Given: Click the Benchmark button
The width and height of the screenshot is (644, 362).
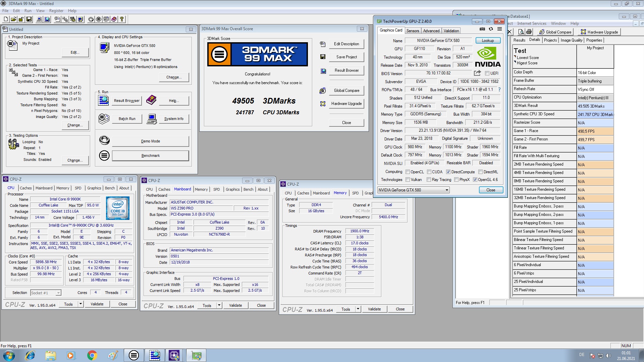Looking at the screenshot, I should click(x=150, y=156).
